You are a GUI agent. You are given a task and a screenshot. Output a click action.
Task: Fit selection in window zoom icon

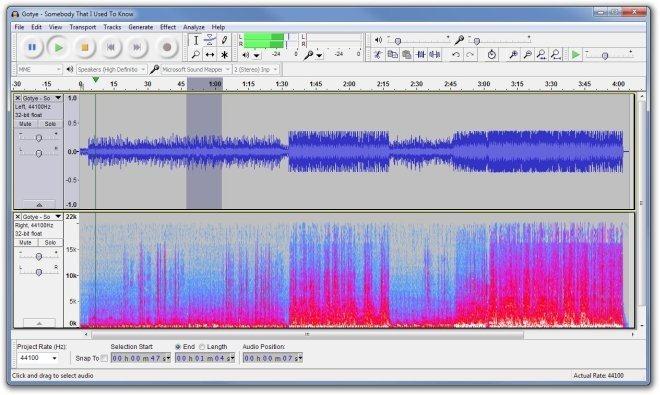[x=542, y=54]
